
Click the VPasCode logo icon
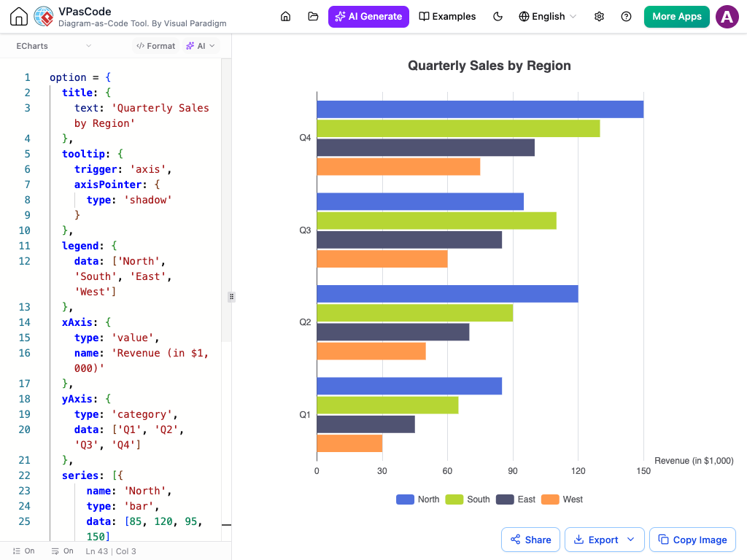point(44,16)
